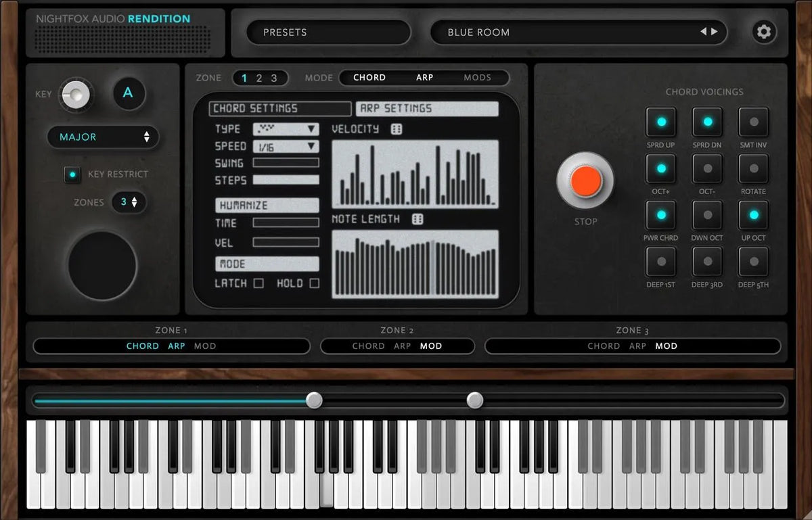This screenshot has height=520, width=812.
Task: Open the arp TYPE dropdown
Action: pyautogui.click(x=285, y=128)
